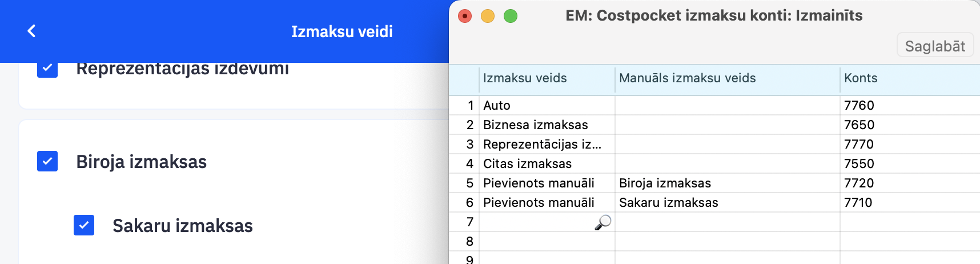This screenshot has width=980, height=264.
Task: Toggle the Sakaru izmaksas checkbox
Action: point(84,225)
